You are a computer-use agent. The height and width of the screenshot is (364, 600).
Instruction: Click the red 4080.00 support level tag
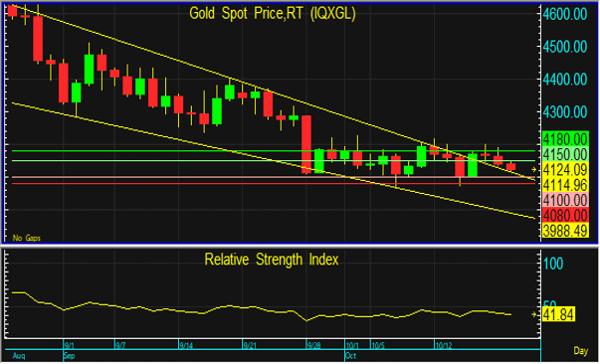565,215
